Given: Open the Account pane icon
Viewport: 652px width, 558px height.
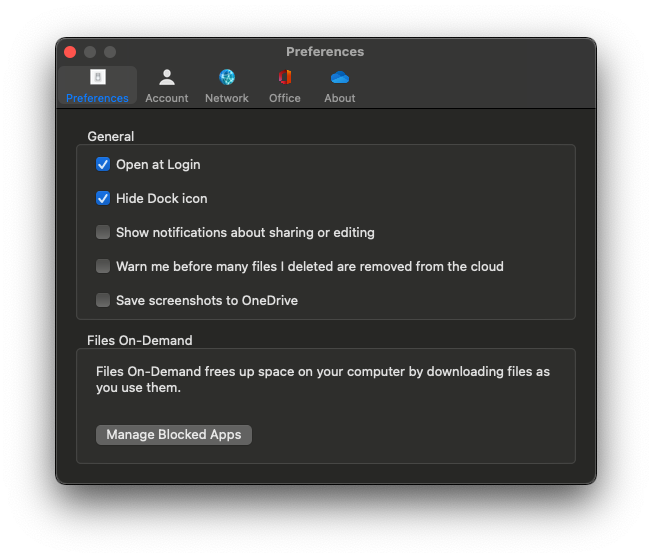Looking at the screenshot, I should click(x=167, y=78).
